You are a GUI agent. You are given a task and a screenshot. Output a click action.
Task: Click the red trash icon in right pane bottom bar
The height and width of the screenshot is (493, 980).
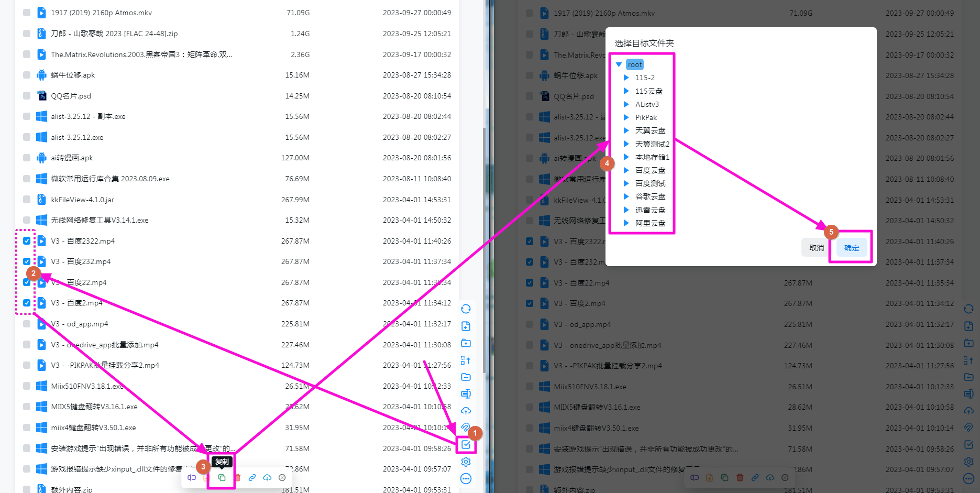740,477
